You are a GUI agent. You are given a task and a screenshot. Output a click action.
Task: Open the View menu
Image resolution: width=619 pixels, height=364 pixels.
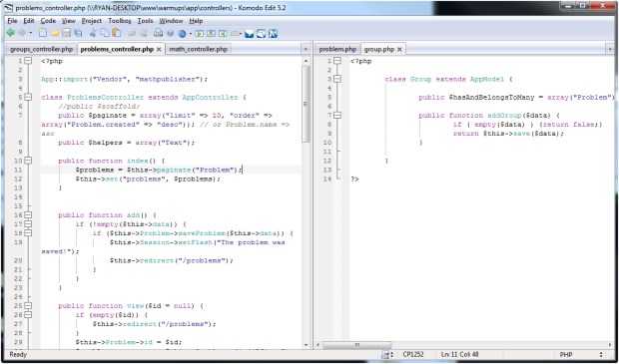pyautogui.click(x=69, y=21)
